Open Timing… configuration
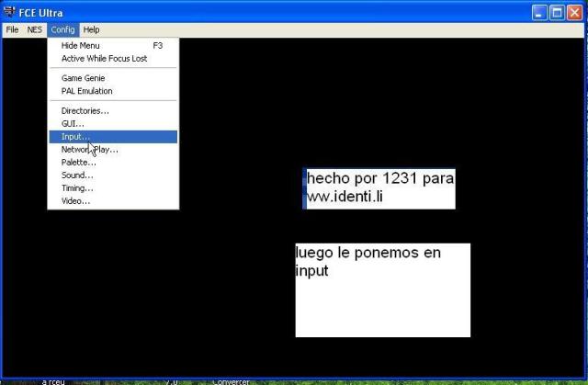The height and width of the screenshot is (385, 588). click(x=113, y=188)
